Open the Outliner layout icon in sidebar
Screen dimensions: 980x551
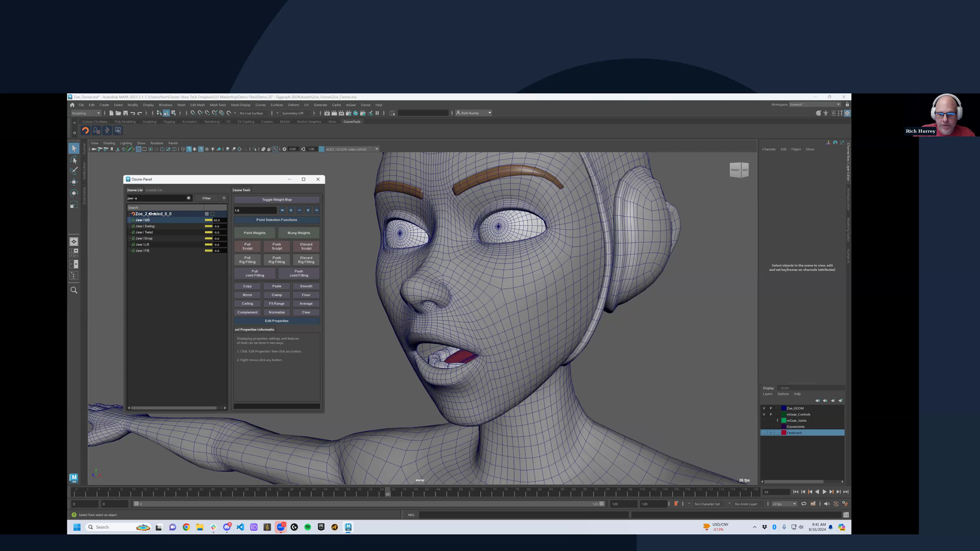pos(74,275)
